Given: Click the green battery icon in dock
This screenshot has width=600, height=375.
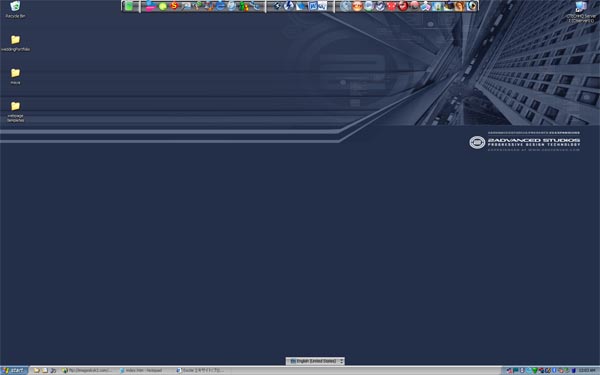Looking at the screenshot, I should point(129,6).
